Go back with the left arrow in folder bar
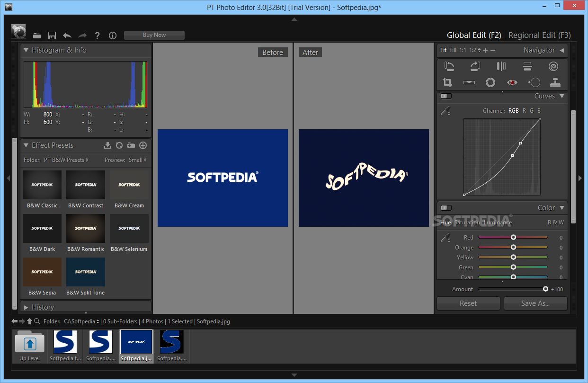The height and width of the screenshot is (383, 588). click(x=15, y=321)
